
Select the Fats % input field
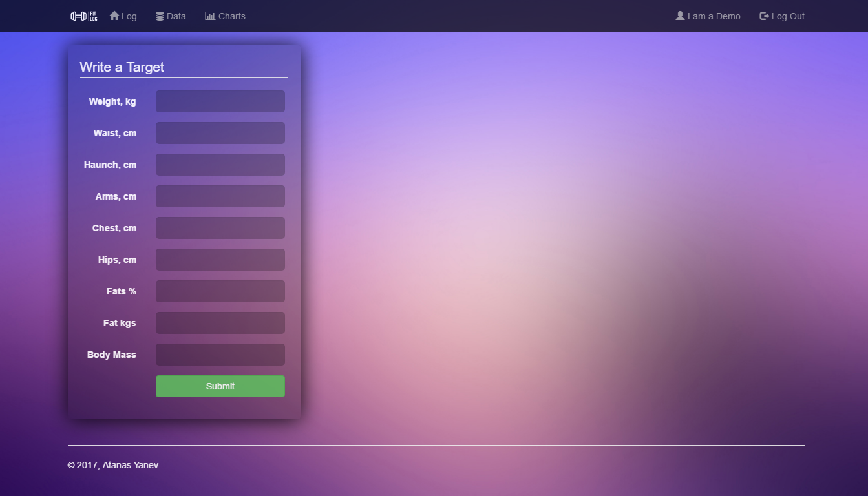tap(220, 291)
